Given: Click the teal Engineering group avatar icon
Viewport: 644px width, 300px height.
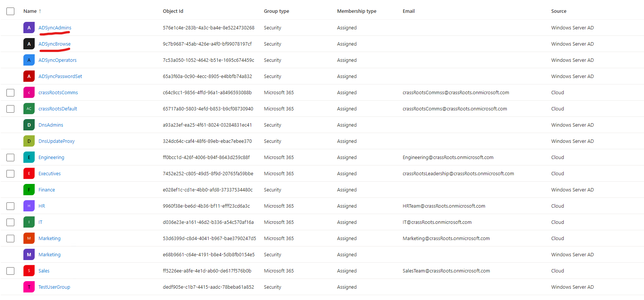Looking at the screenshot, I should point(29,158).
